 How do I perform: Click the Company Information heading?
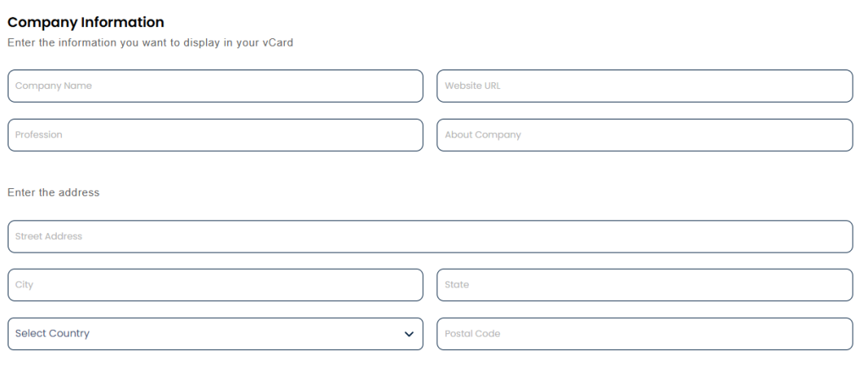(x=86, y=22)
